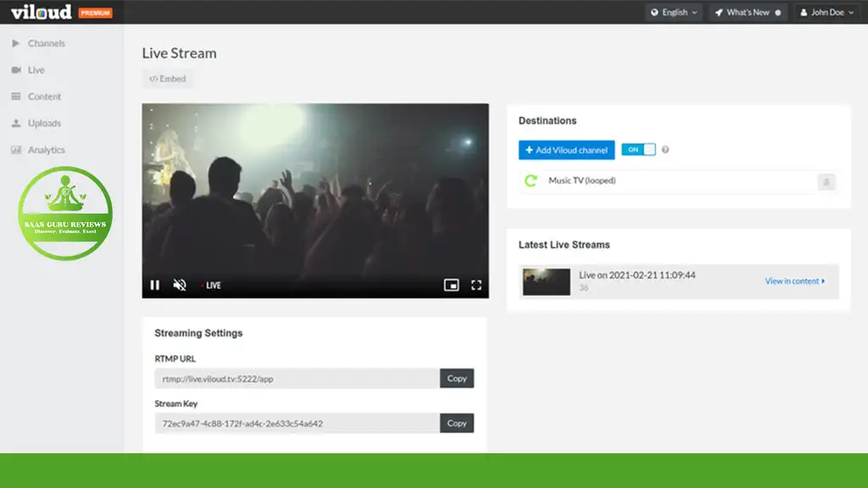The image size is (868, 488).
Task: Click the Viloud logo
Action: coord(42,12)
